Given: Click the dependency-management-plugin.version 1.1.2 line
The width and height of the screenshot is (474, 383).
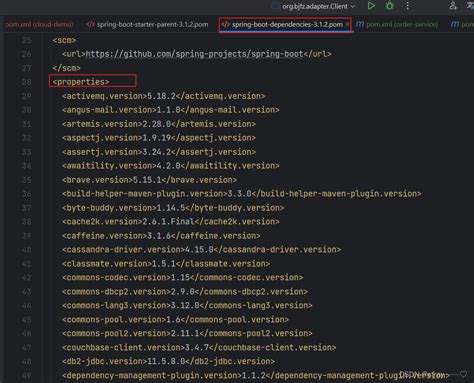Looking at the screenshot, I should click(256, 375).
